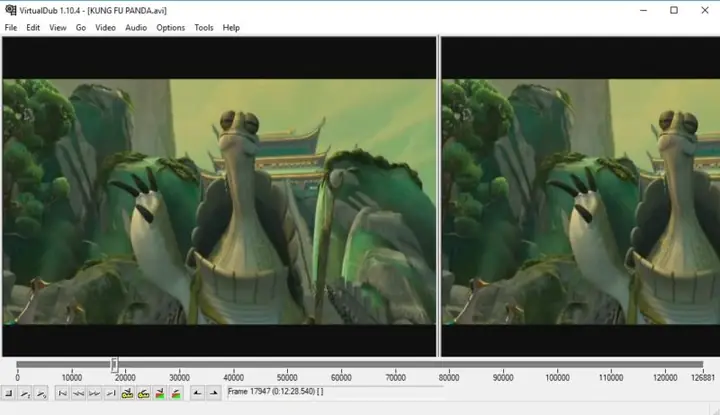Open the Help menu
Viewport: 720px width, 415px height.
(231, 28)
